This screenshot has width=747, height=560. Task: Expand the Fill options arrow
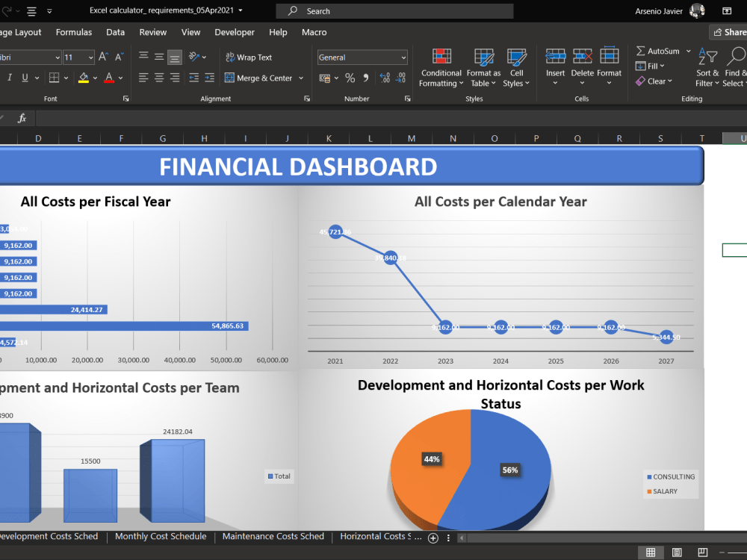click(664, 66)
